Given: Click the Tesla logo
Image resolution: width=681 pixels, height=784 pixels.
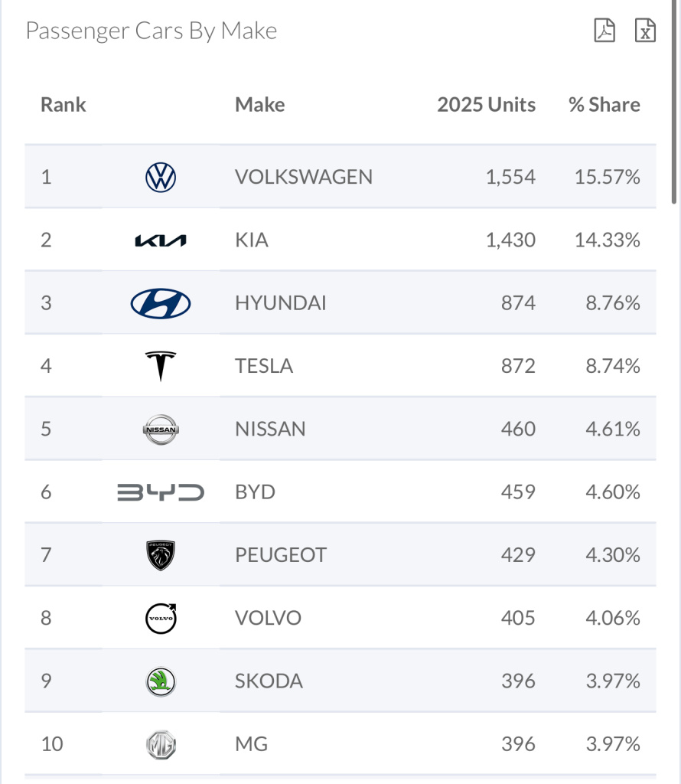Looking at the screenshot, I should [161, 366].
